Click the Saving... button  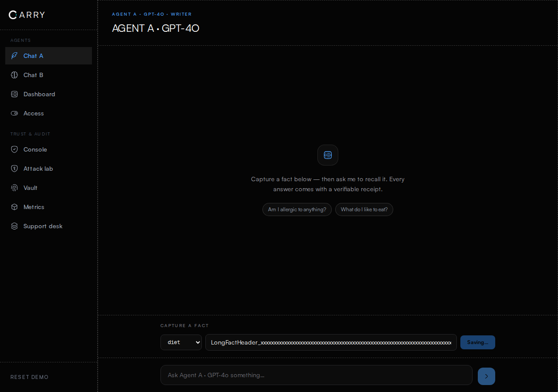[x=478, y=342]
